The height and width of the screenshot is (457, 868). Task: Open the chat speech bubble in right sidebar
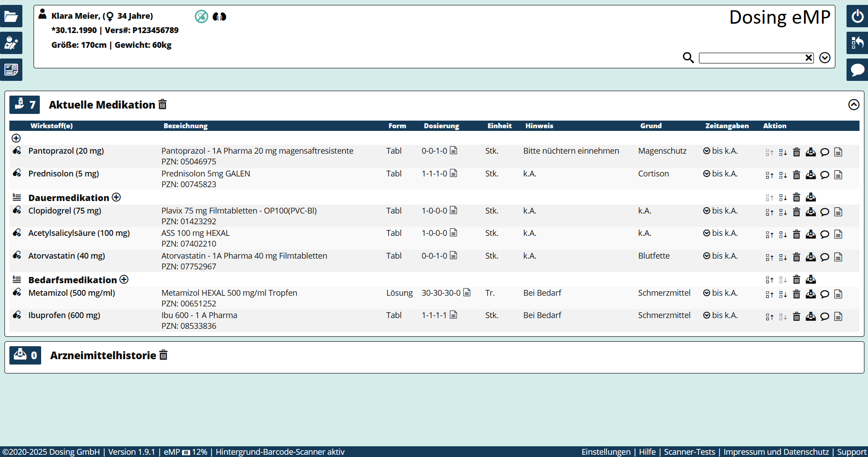click(x=857, y=70)
